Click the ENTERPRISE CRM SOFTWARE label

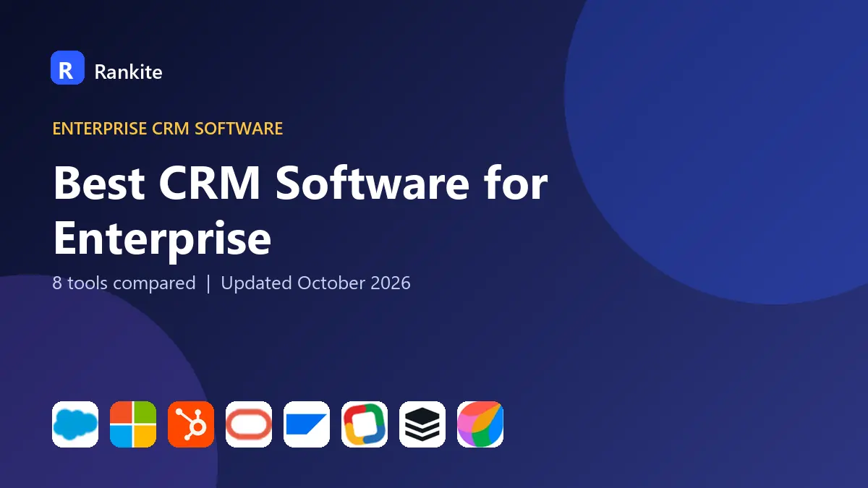(x=168, y=129)
